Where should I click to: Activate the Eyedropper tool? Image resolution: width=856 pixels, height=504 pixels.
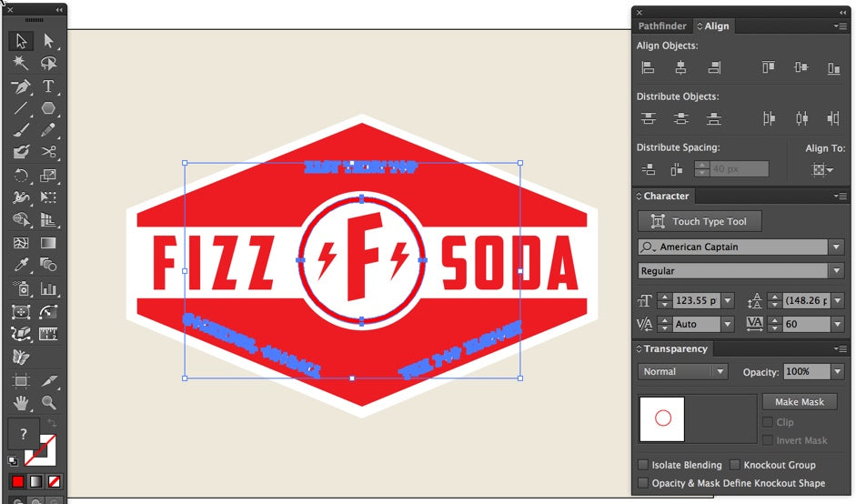click(20, 265)
